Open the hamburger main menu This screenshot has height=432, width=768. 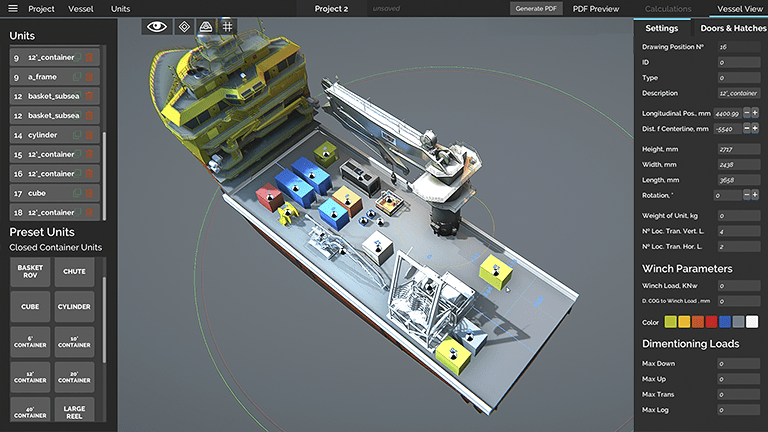point(13,8)
